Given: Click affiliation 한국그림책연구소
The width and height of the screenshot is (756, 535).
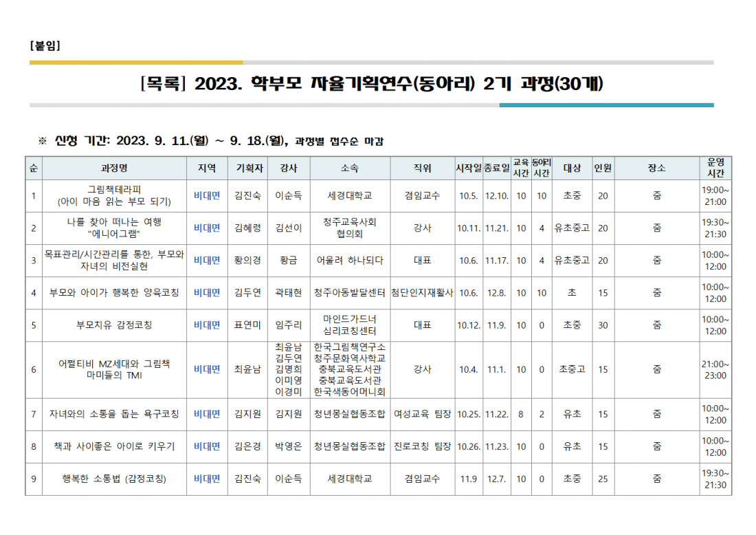Looking at the screenshot, I should tap(350, 347).
